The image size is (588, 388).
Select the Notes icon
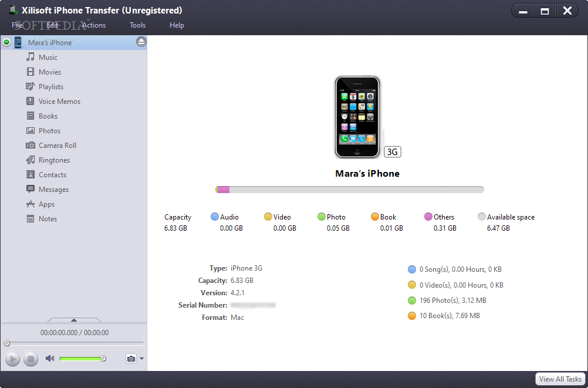31,219
